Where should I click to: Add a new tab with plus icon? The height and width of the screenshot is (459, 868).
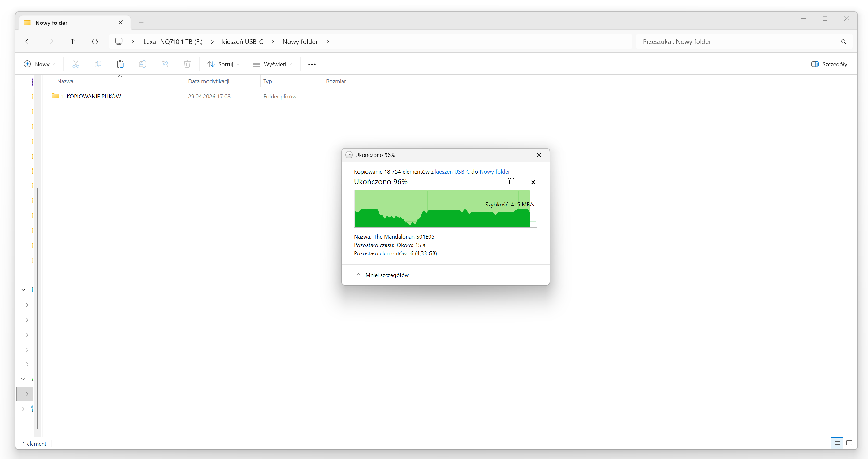point(141,23)
